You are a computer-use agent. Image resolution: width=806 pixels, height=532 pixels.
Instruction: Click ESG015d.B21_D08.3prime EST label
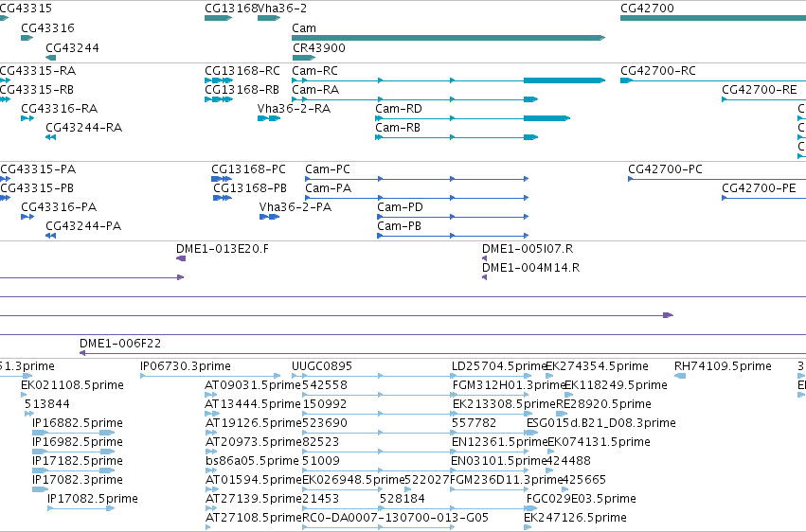coord(600,423)
